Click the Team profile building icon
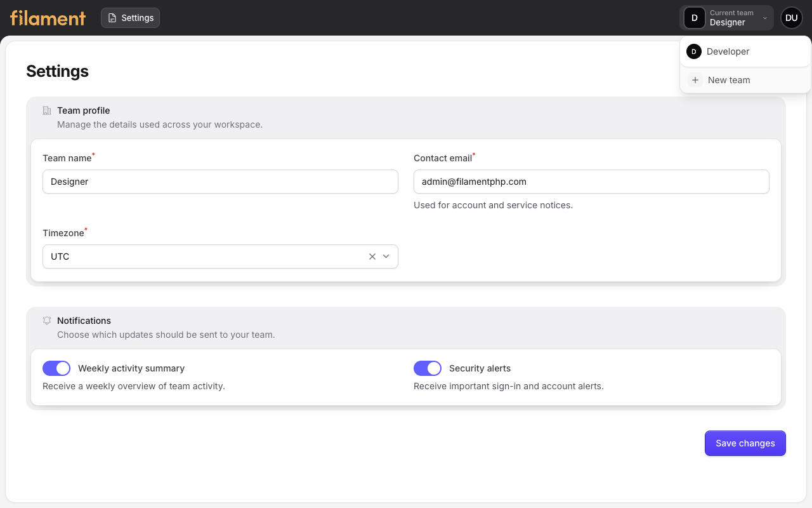 (47, 110)
